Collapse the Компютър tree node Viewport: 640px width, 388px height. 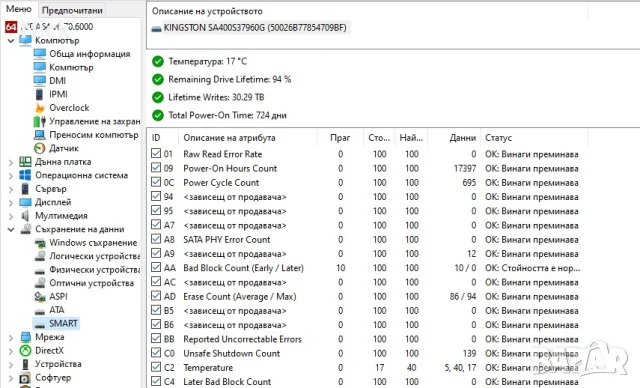pos(11,40)
